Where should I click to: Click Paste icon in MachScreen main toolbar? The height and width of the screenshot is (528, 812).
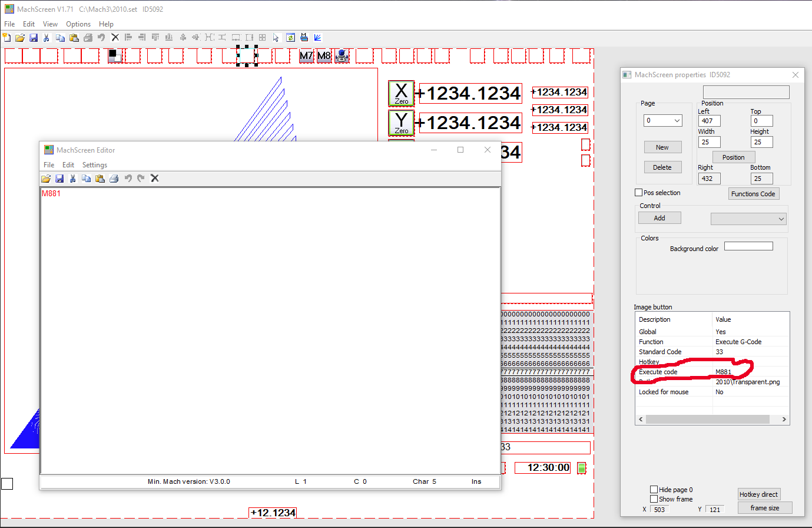74,38
